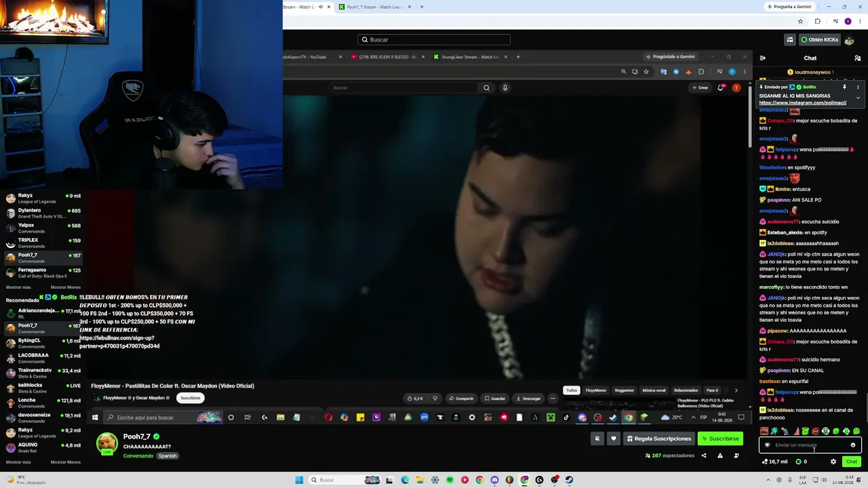Open TRIPLEX channel in the sidebar

42,243
